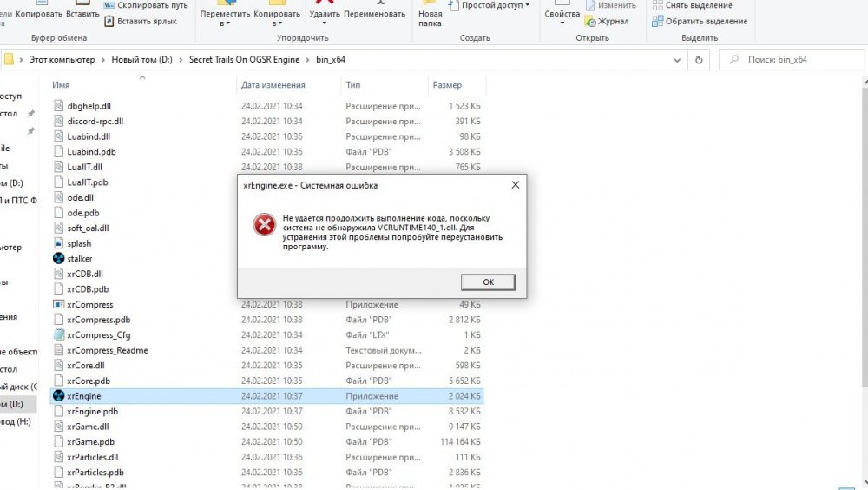Click the Журнал ribbon button
868x490 pixels.
coord(608,21)
